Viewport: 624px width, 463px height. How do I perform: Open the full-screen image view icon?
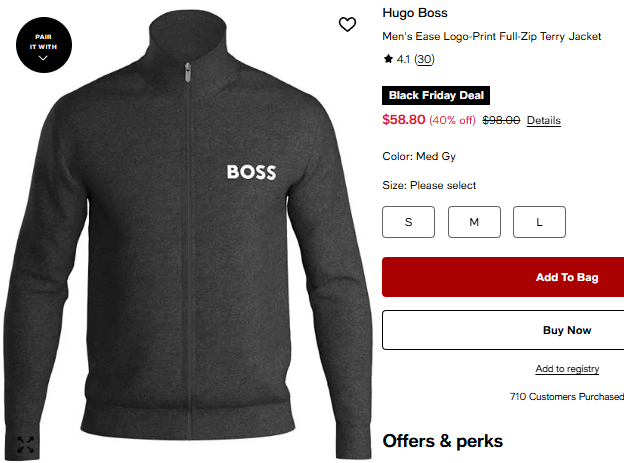pos(26,445)
